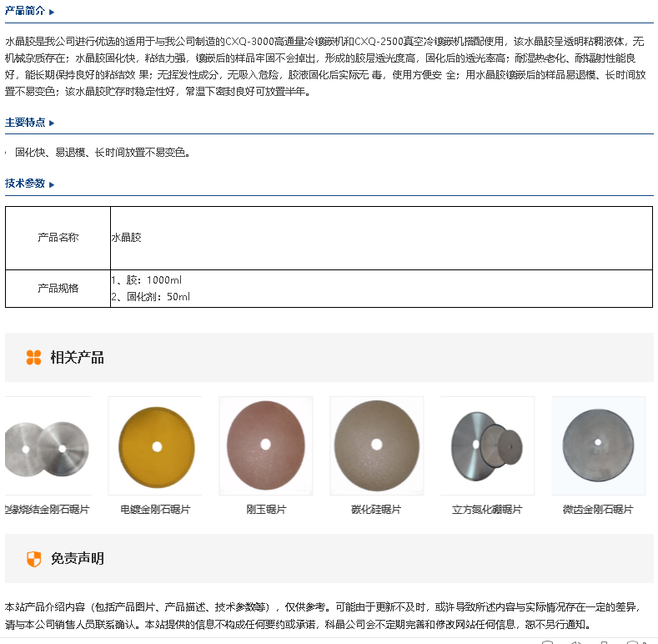658x644 pixels.
Task: Click the 边缘烧结金刚石锯片 text link
Action: pyautogui.click(x=47, y=510)
